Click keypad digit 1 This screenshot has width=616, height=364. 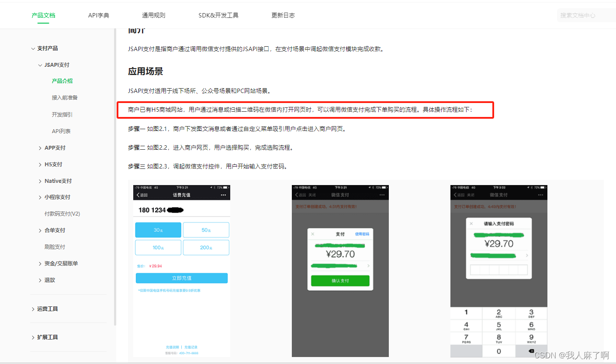click(x=466, y=312)
